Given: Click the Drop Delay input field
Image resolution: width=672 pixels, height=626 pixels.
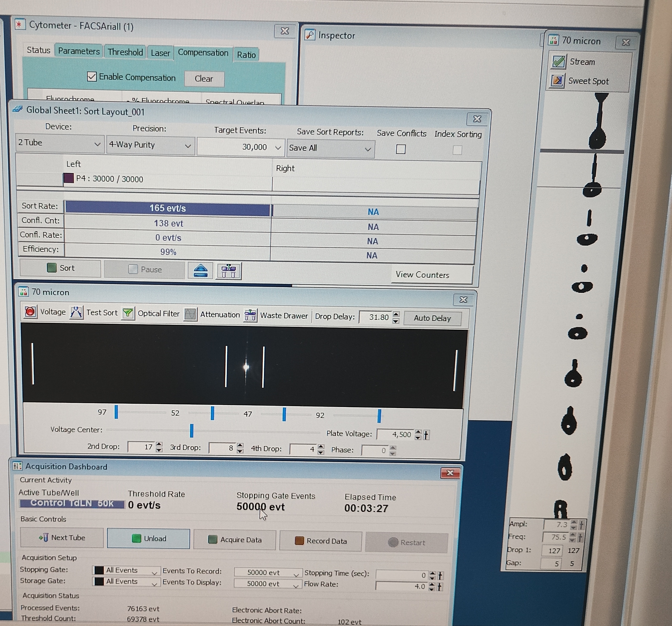Looking at the screenshot, I should [x=375, y=317].
